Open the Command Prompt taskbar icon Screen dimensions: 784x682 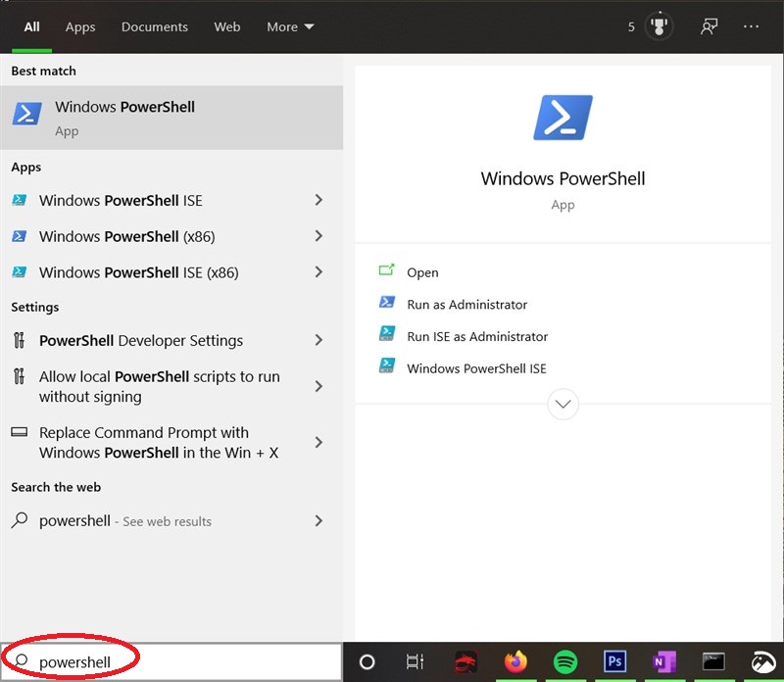(713, 662)
